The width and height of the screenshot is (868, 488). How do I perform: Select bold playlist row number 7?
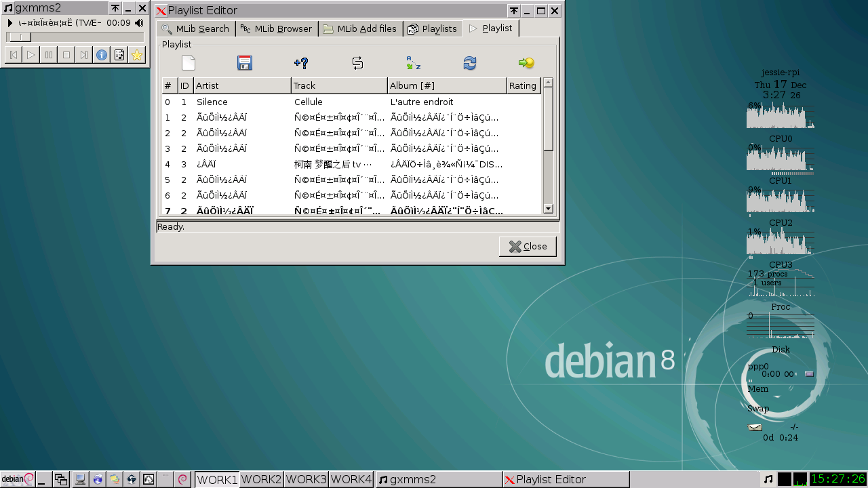point(352,210)
